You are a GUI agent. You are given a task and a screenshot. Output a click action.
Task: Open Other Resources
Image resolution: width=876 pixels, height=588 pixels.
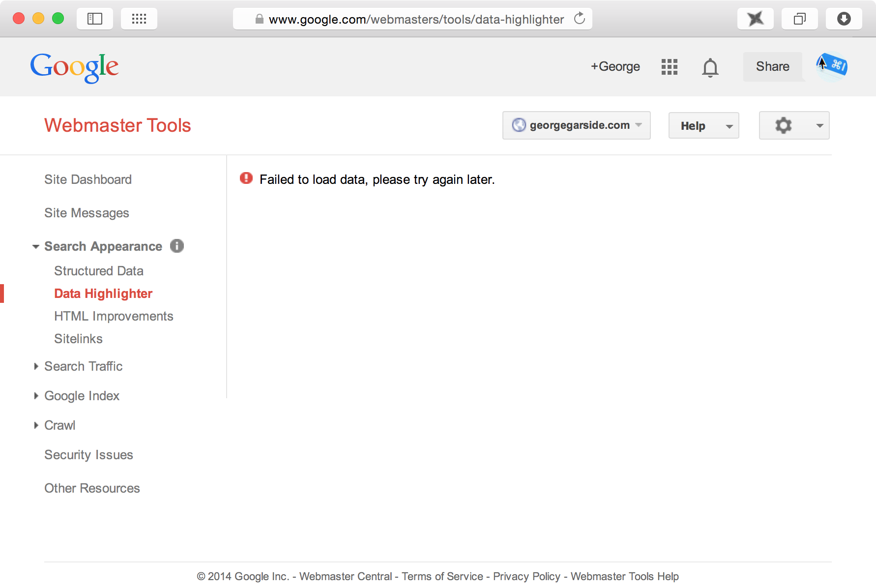click(x=92, y=488)
